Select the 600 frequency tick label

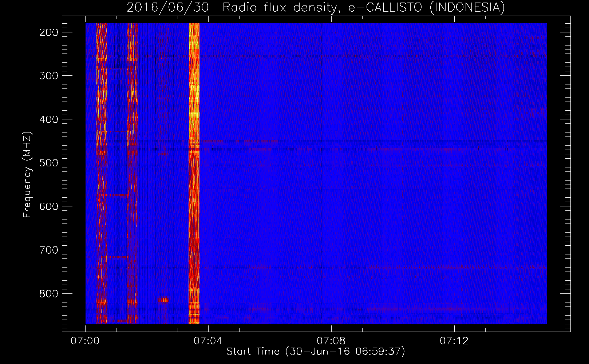pyautogui.click(x=49, y=206)
